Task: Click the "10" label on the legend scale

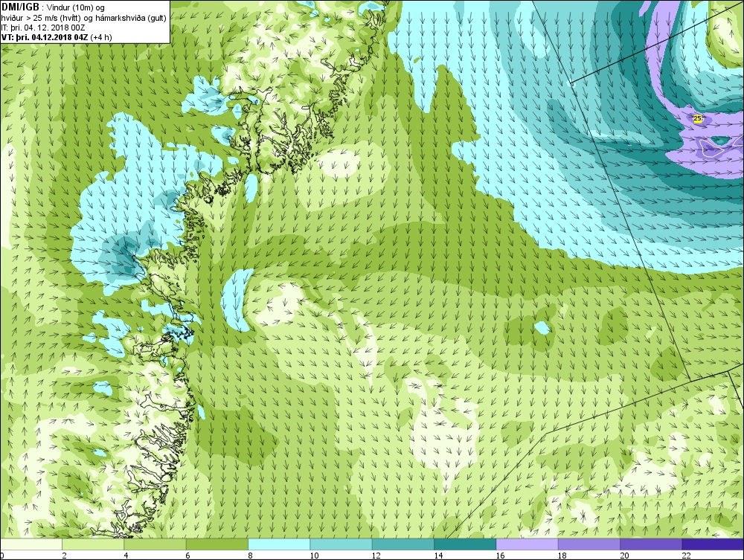Action: coord(314,556)
